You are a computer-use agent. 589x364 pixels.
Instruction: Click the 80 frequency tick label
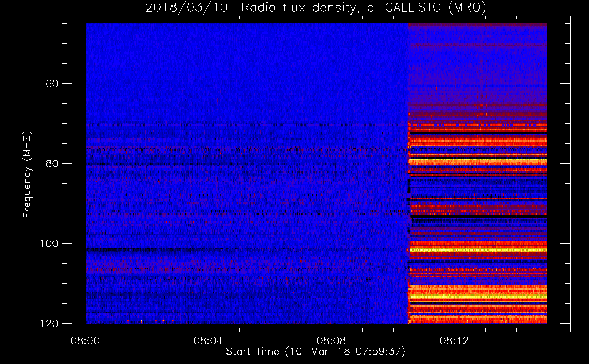tap(52, 163)
